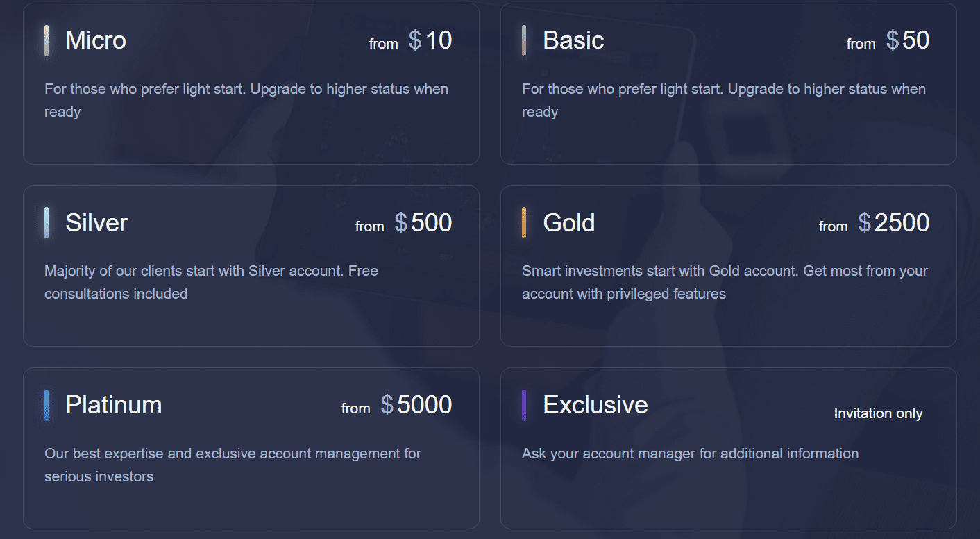980x539 pixels.
Task: Choose the Exclusive account heading
Action: 595,405
